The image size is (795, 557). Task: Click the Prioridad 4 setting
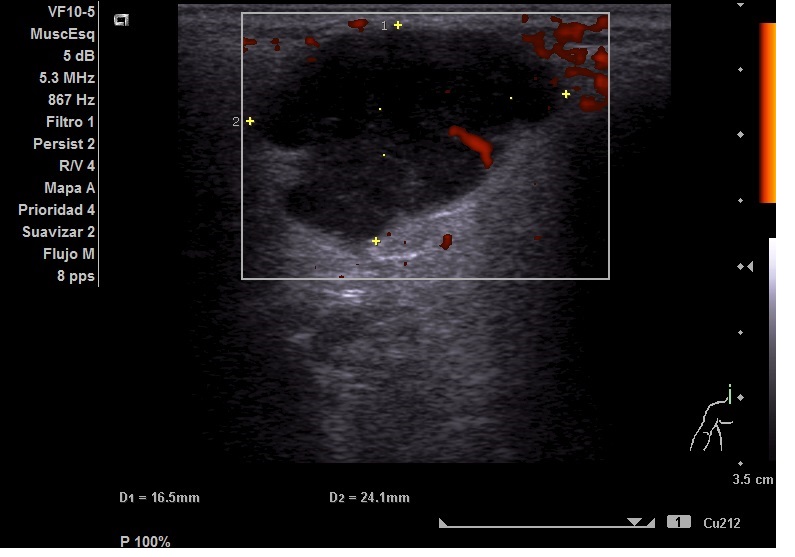tap(56, 210)
